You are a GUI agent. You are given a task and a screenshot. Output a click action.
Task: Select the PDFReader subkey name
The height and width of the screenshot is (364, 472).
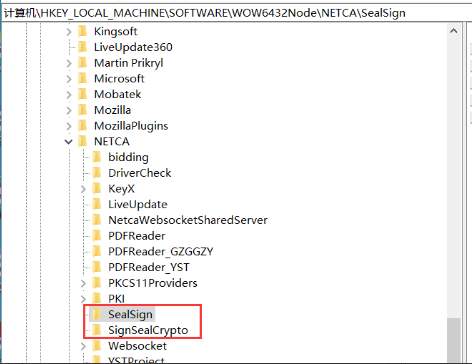137,236
